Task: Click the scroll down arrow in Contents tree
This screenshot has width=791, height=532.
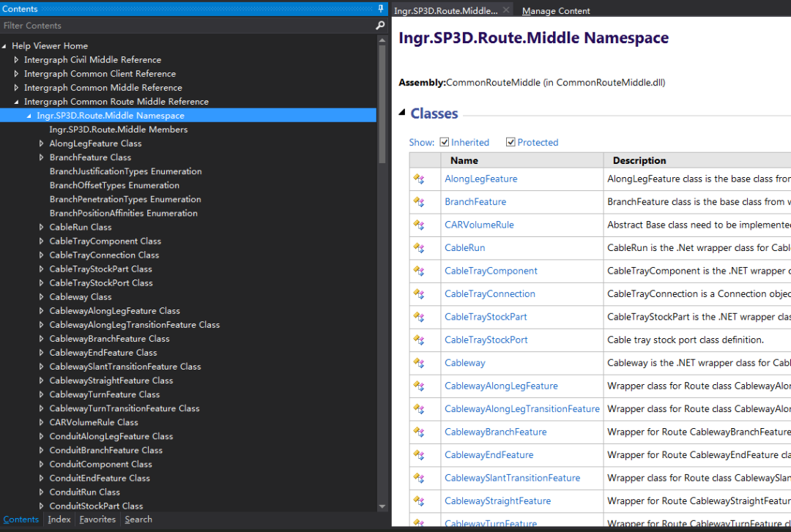Action: click(382, 506)
